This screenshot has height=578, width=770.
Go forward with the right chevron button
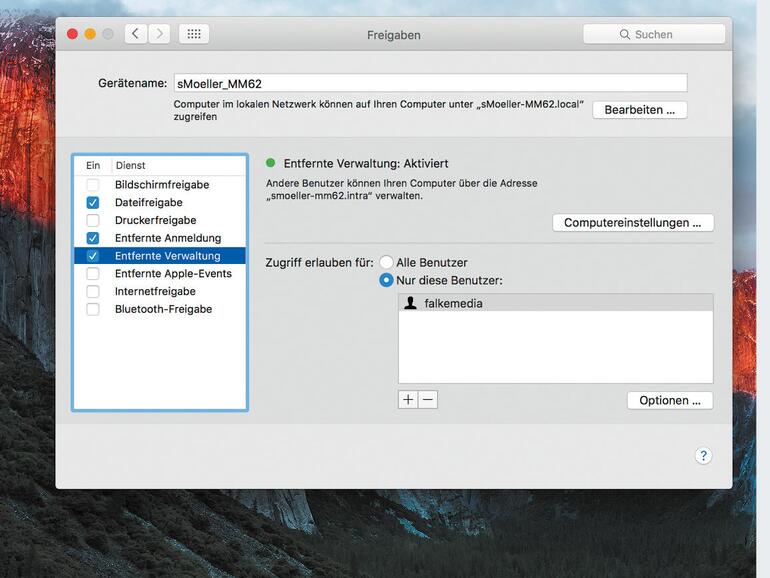[160, 34]
